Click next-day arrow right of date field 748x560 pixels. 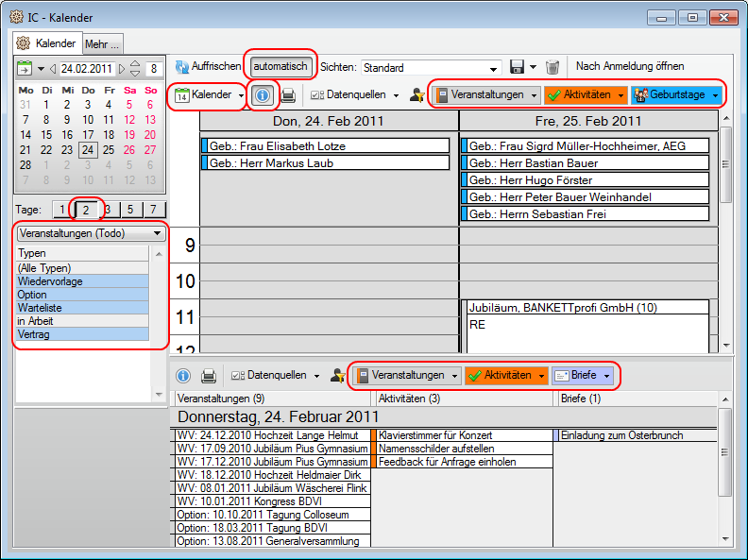coord(121,68)
